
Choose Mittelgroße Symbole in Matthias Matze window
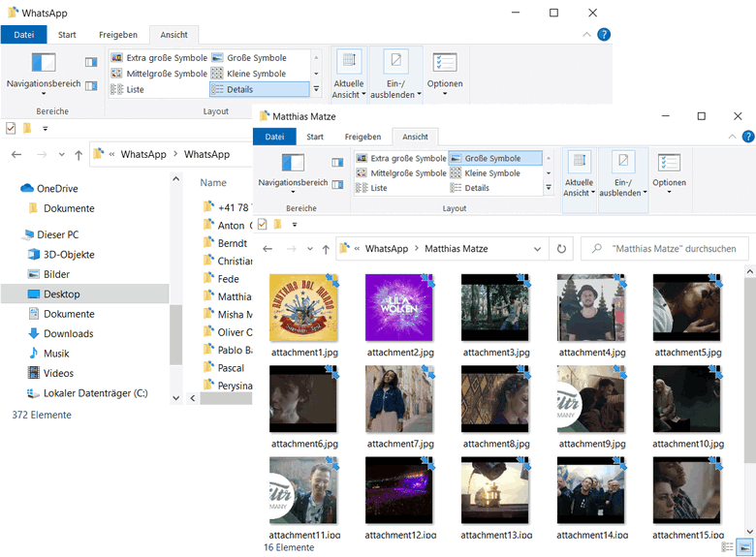tap(401, 173)
